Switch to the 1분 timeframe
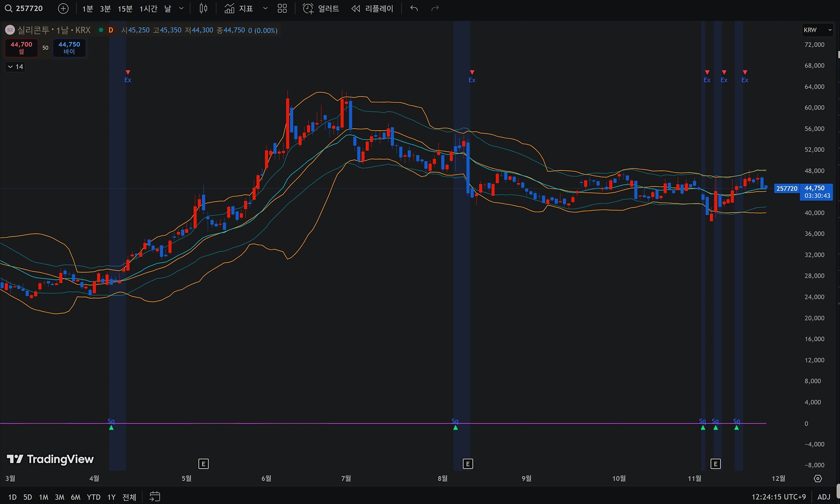This screenshot has height=504, width=840. point(87,9)
